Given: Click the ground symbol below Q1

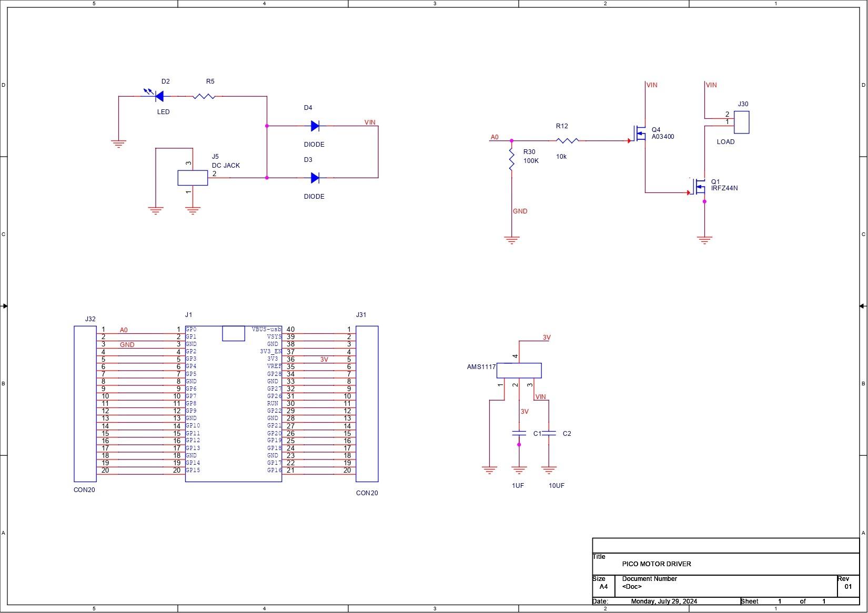Looking at the screenshot, I should (x=704, y=241).
